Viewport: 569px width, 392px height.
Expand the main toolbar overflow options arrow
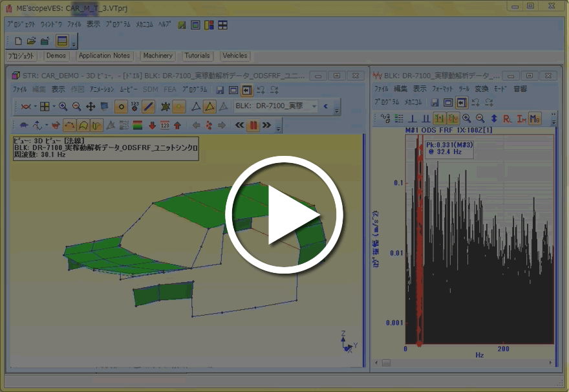click(x=74, y=44)
